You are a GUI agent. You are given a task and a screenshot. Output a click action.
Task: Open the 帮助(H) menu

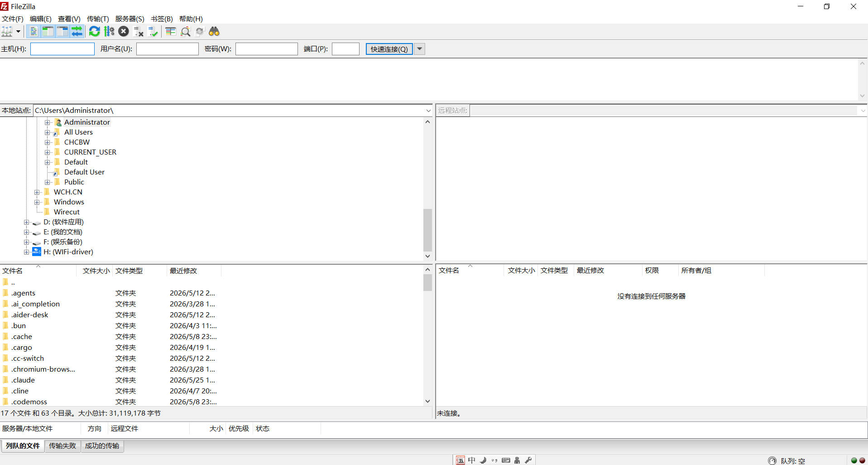click(x=191, y=19)
